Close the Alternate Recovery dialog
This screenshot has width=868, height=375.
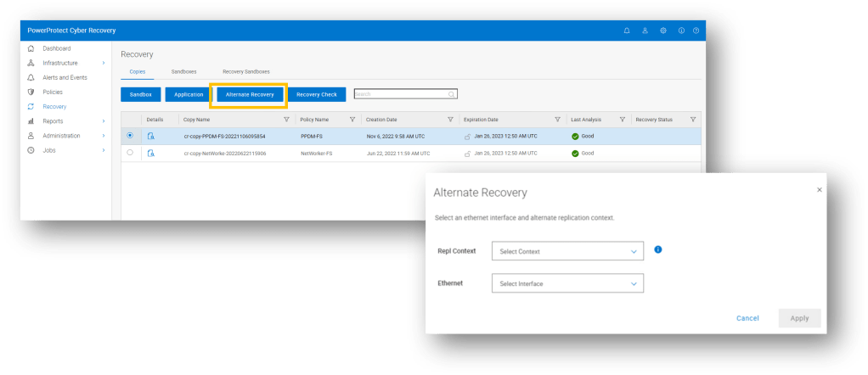coord(819,190)
